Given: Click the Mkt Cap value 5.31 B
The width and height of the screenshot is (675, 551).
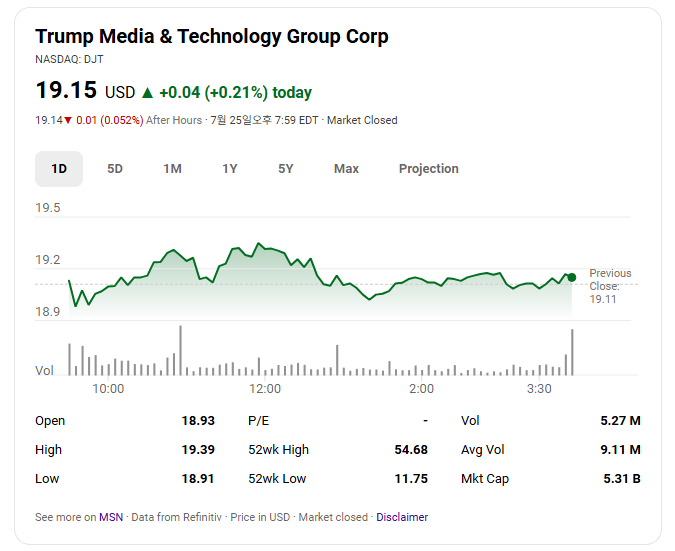Looking at the screenshot, I should [622, 479].
